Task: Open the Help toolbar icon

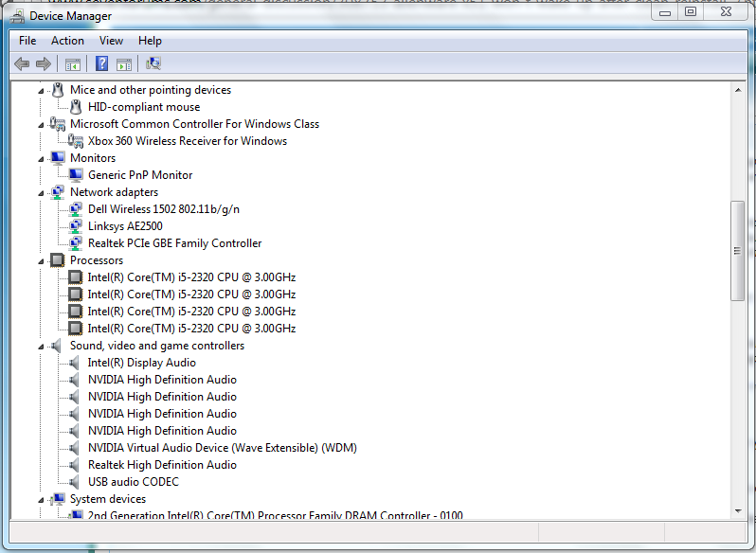Action: (101, 63)
